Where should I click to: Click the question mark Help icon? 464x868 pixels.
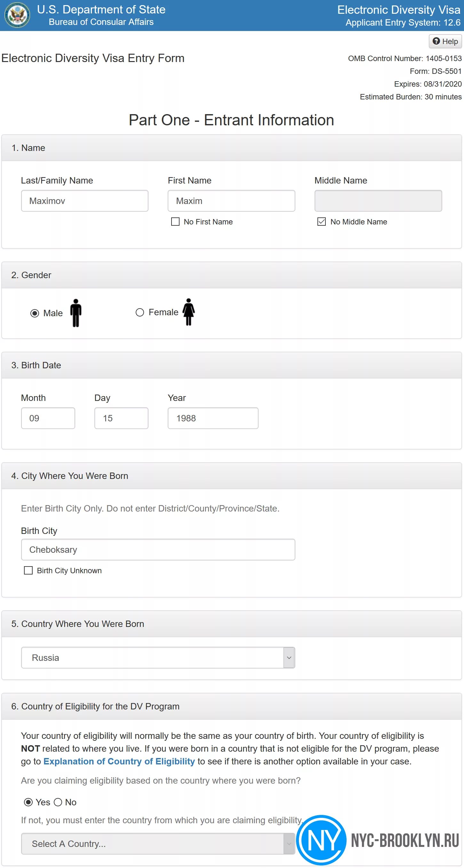436,41
